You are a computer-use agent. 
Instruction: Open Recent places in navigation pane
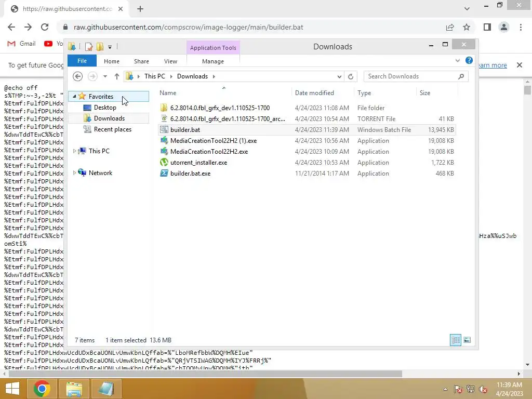pos(112,129)
